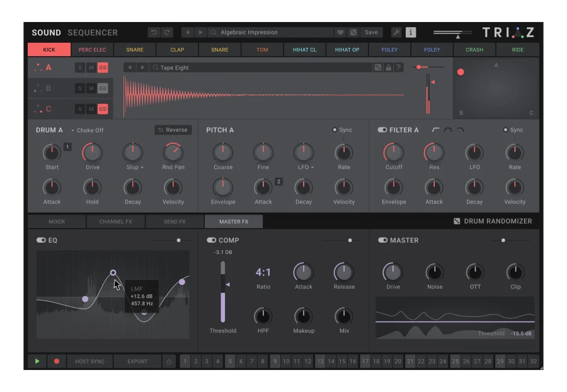Click the red record button
Image resolution: width=567 pixels, height=392 pixels.
[57, 361]
